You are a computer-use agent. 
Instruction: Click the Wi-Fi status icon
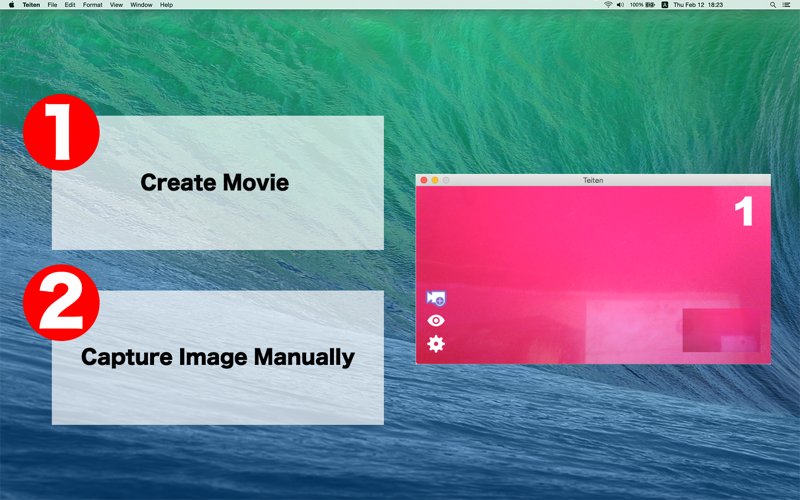point(608,5)
